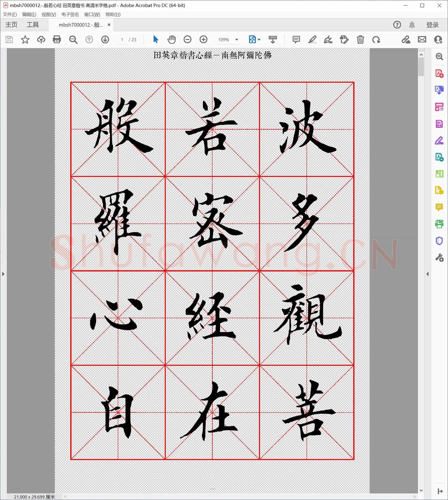448x500 pixels.
Task: Go to next page arrow
Action: 105,39
